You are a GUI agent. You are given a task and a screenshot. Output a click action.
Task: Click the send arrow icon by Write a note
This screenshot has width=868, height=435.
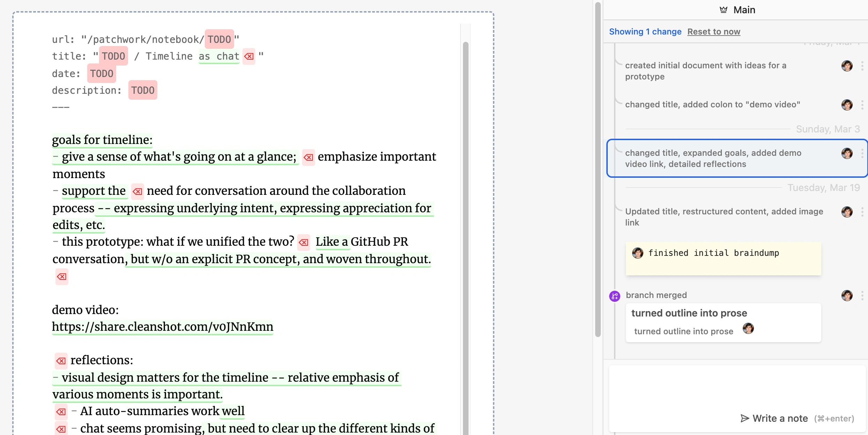745,418
